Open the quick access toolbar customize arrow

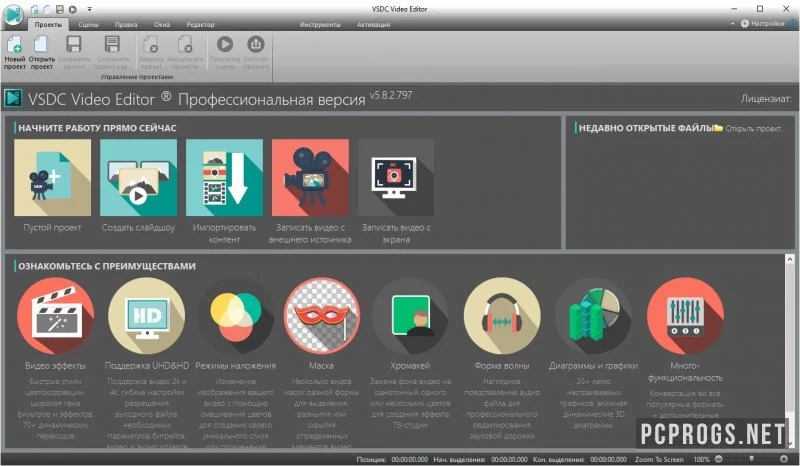pyautogui.click(x=89, y=9)
